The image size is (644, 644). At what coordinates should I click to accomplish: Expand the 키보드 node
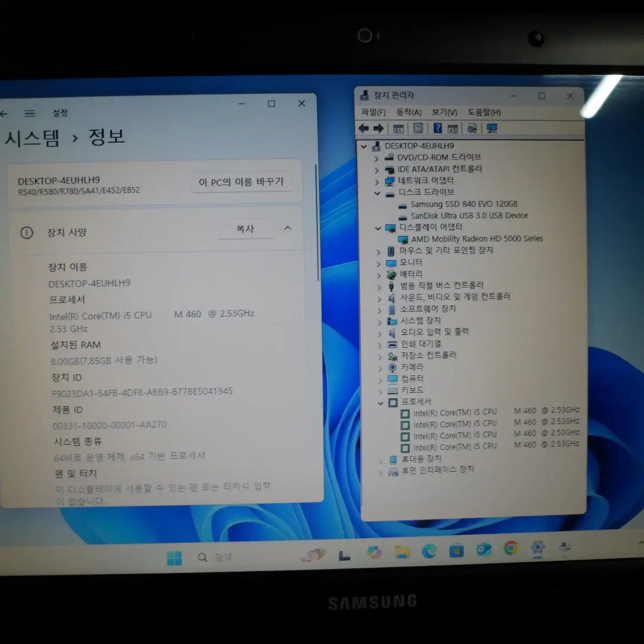380,391
